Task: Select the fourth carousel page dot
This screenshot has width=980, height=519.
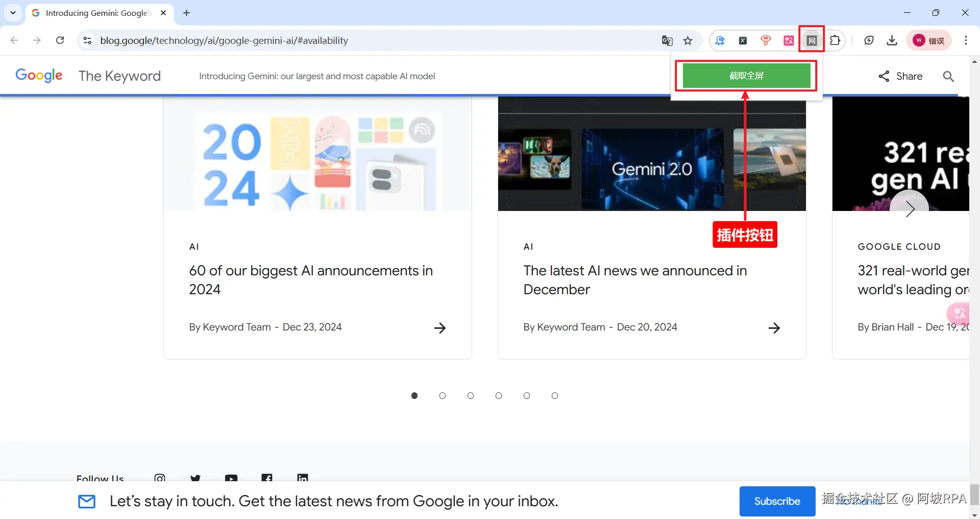Action: click(499, 395)
